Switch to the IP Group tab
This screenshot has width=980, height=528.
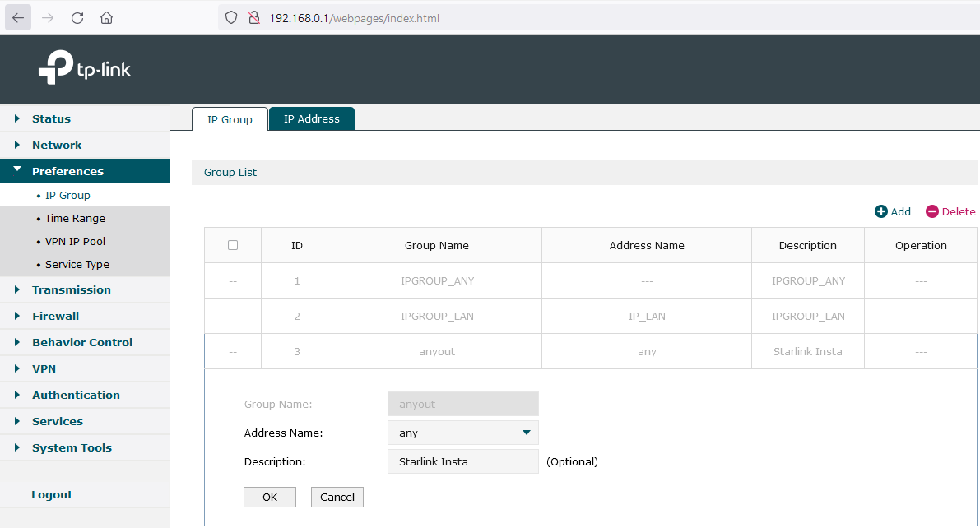(230, 119)
